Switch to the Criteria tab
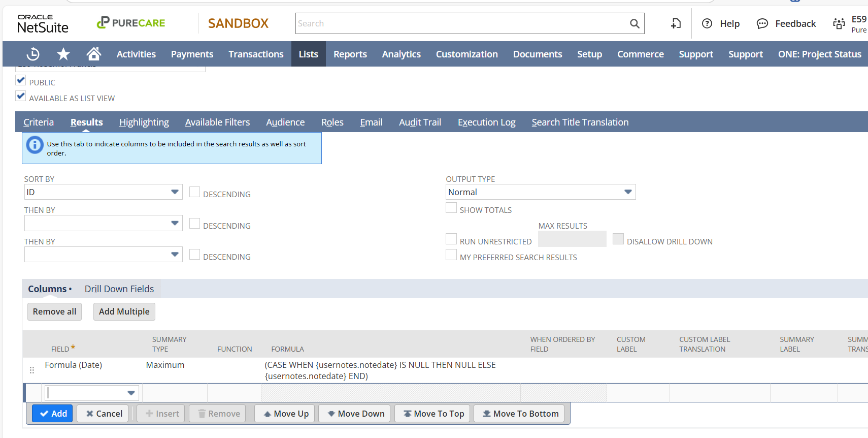 point(39,122)
